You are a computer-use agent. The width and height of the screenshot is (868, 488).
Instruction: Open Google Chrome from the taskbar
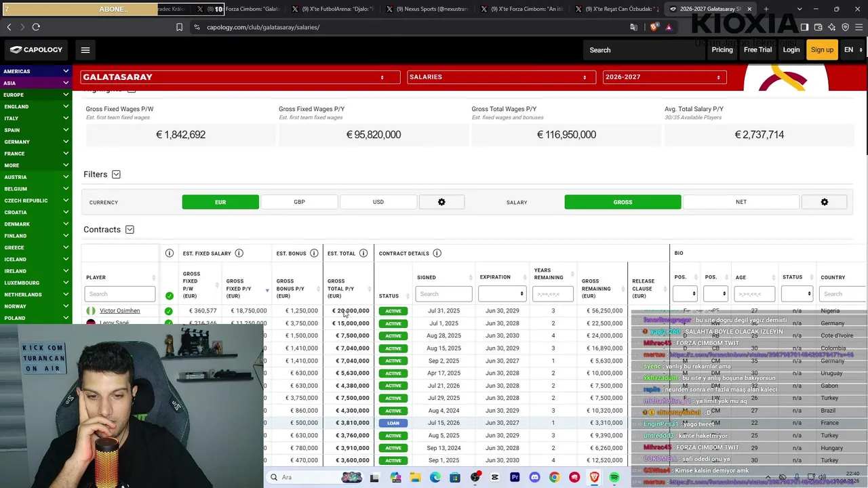[555, 477]
